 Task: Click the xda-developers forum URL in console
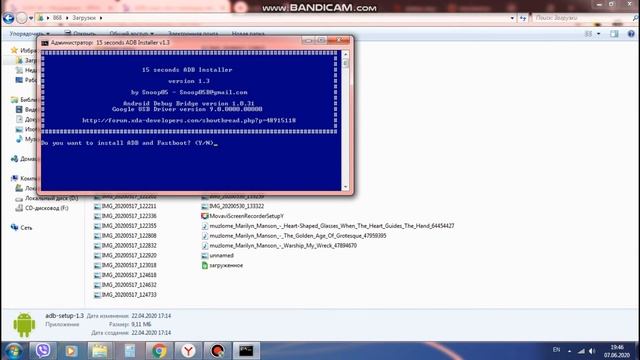[x=189, y=120]
